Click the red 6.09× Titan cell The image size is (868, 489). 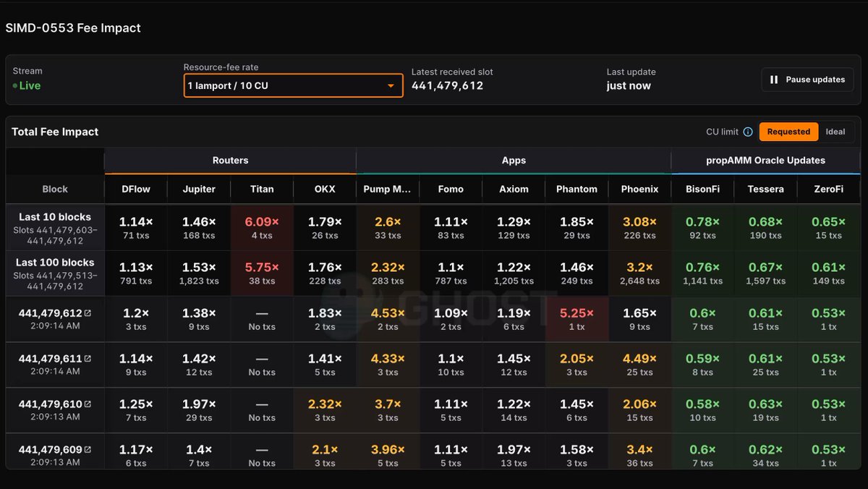pos(262,227)
